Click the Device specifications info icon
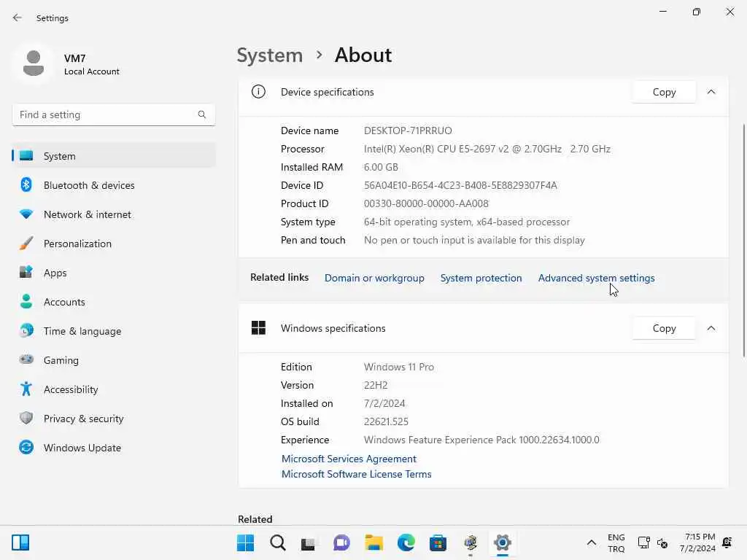 click(x=258, y=91)
